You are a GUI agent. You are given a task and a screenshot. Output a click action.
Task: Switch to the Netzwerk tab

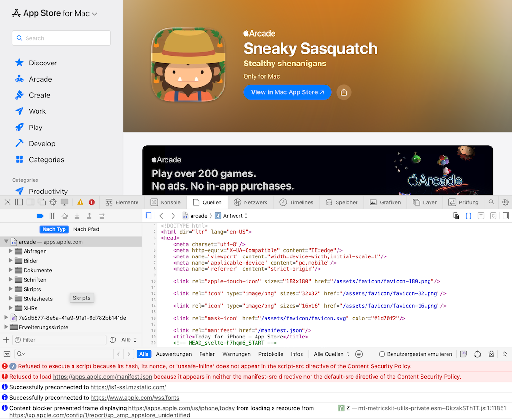[251, 202]
